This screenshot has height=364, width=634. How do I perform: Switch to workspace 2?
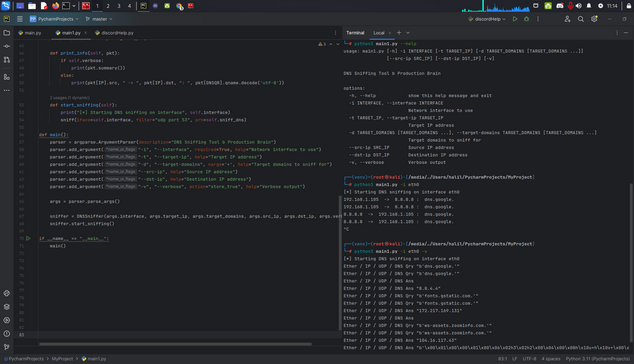coord(108,6)
